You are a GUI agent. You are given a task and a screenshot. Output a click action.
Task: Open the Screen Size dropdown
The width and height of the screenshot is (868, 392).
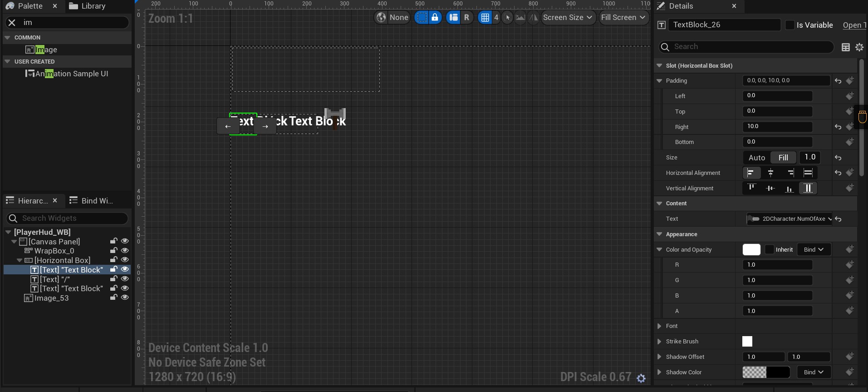tap(568, 18)
